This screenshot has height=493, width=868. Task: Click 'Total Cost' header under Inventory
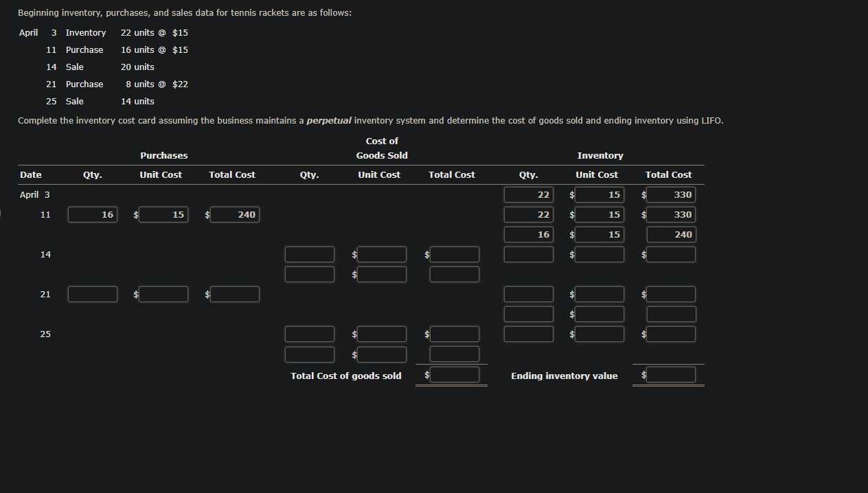point(669,175)
